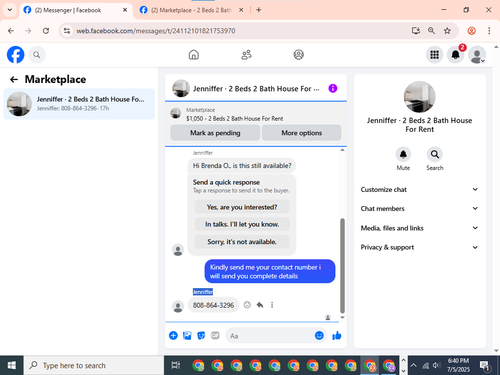500x375 pixels.
Task: Open the Groups icon in top navigation
Action: pyautogui.click(x=299, y=55)
